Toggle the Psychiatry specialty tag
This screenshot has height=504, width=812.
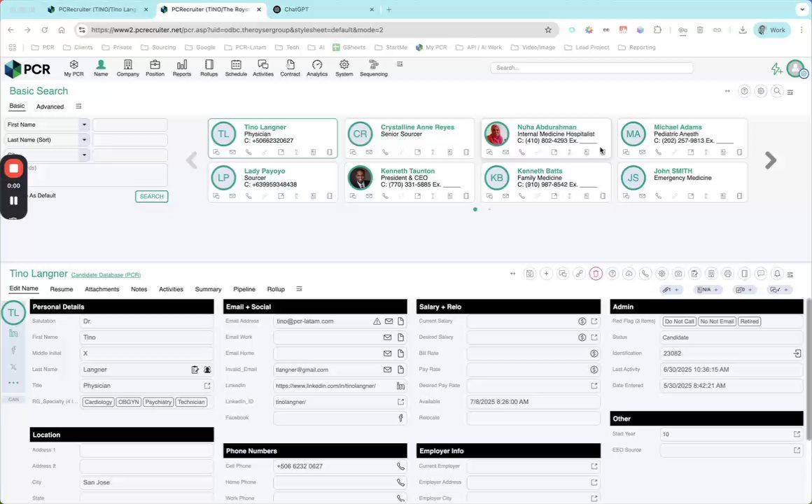158,402
